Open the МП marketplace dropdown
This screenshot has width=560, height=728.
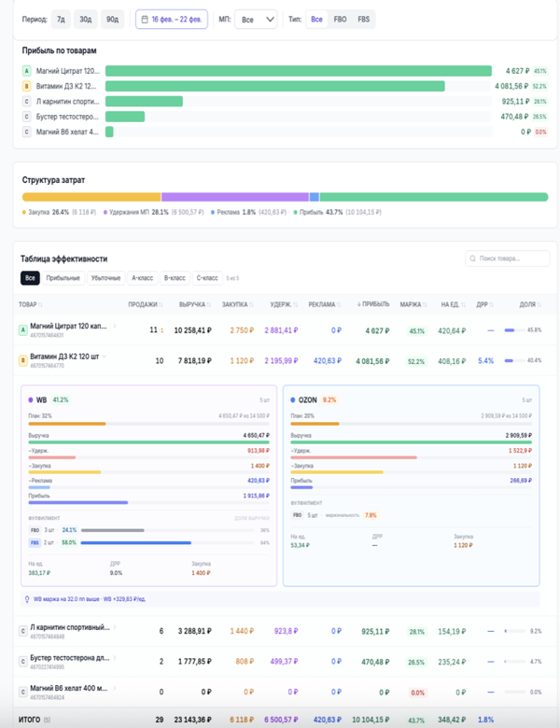click(x=255, y=19)
